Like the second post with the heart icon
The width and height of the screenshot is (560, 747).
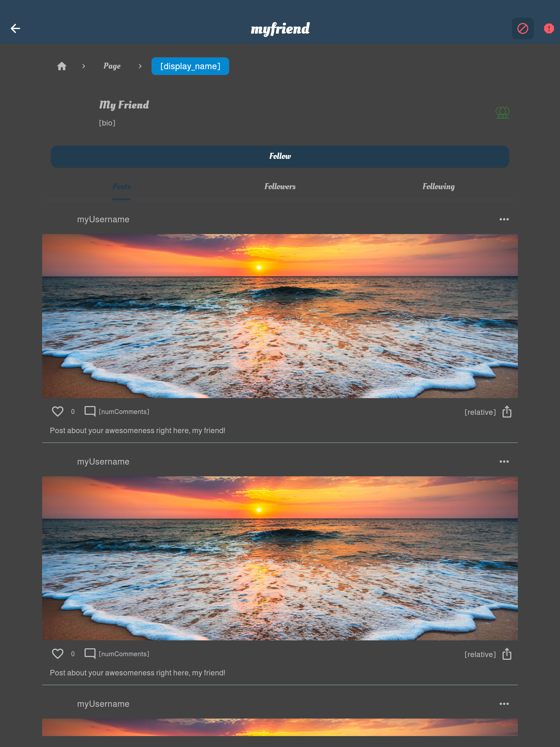click(58, 653)
